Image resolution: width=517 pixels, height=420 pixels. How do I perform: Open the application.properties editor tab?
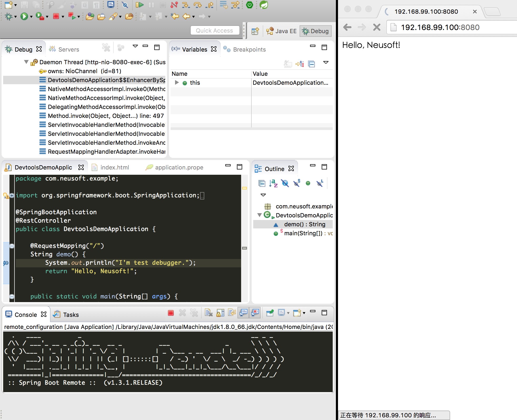click(x=175, y=167)
